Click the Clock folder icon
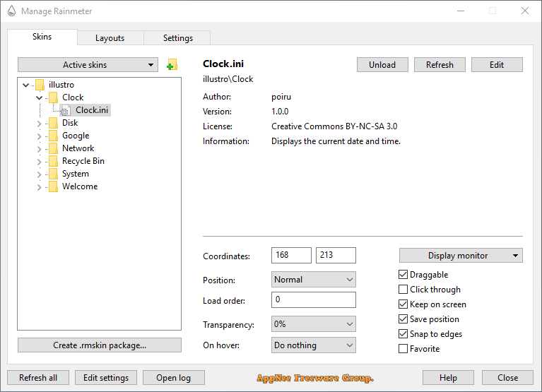Image resolution: width=542 pixels, height=392 pixels. [x=53, y=97]
